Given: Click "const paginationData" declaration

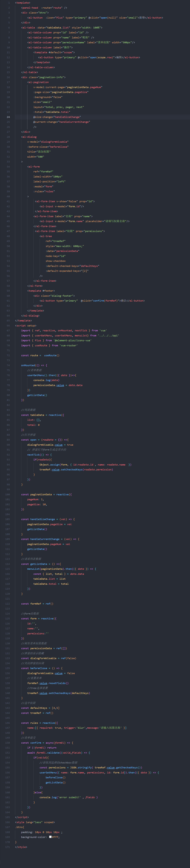Looking at the screenshot, I should point(37,494).
